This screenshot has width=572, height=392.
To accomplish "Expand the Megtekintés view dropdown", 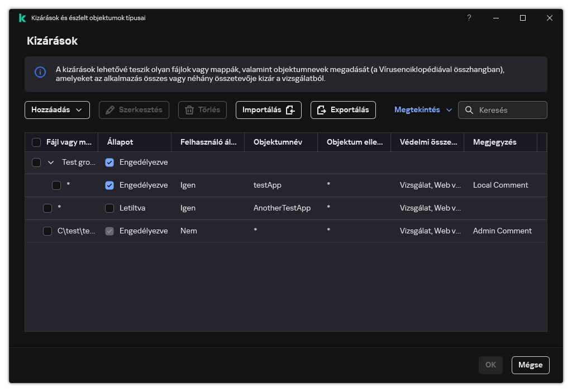I will 423,110.
